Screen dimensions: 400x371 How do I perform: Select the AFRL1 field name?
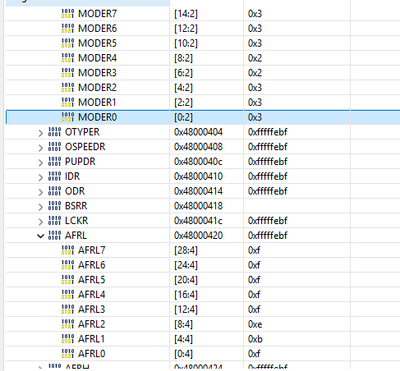click(x=91, y=339)
